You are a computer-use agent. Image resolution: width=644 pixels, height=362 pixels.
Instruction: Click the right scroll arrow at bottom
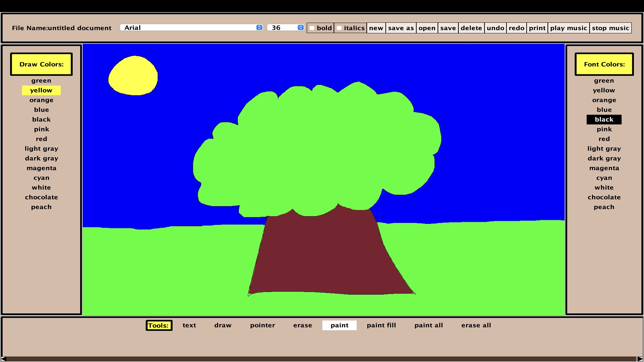click(640, 359)
